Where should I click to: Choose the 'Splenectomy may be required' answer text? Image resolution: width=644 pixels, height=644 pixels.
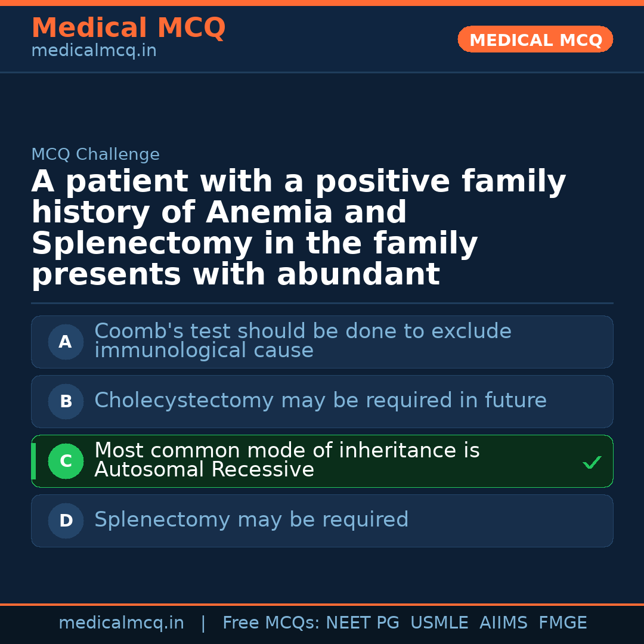tap(251, 520)
